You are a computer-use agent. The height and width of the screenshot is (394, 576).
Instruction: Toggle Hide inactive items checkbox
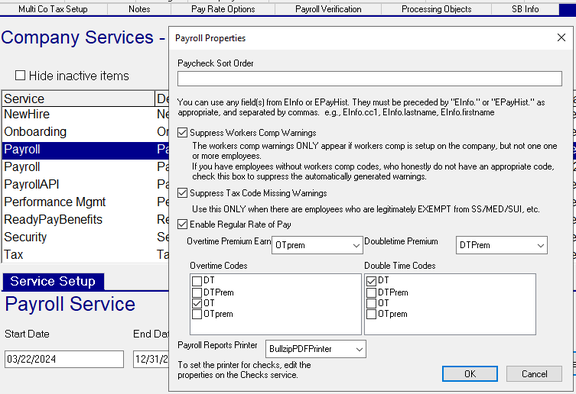pos(20,75)
